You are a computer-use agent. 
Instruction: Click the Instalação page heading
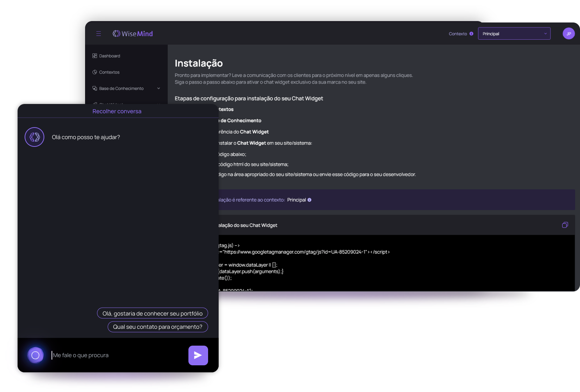tap(199, 63)
